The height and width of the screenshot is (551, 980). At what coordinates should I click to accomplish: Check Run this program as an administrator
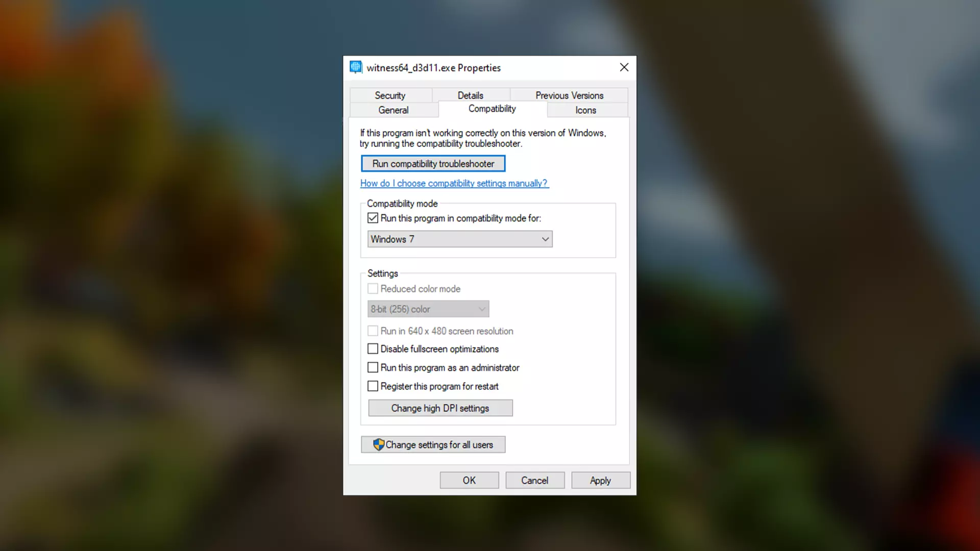[x=373, y=368]
